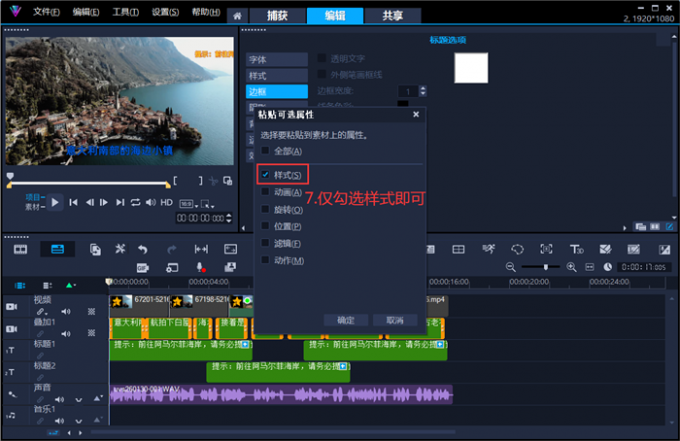Select the 样式 options category in title panel

[277, 75]
